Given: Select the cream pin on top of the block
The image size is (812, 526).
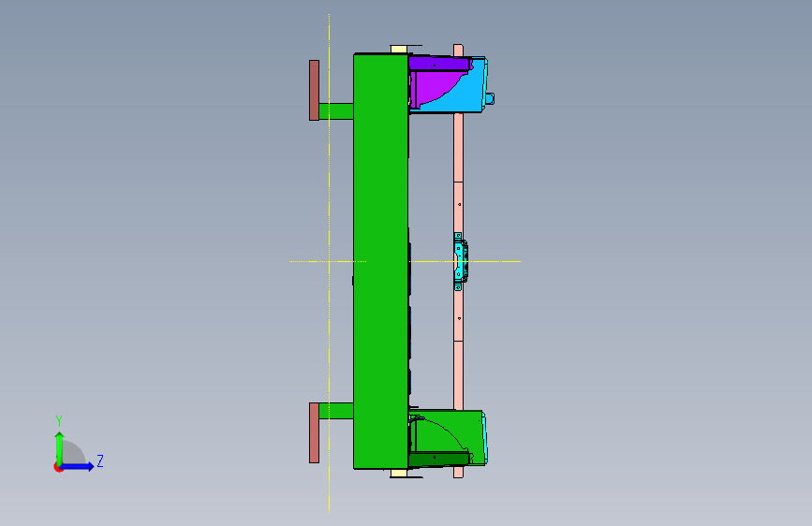Looking at the screenshot, I should click(x=399, y=50).
